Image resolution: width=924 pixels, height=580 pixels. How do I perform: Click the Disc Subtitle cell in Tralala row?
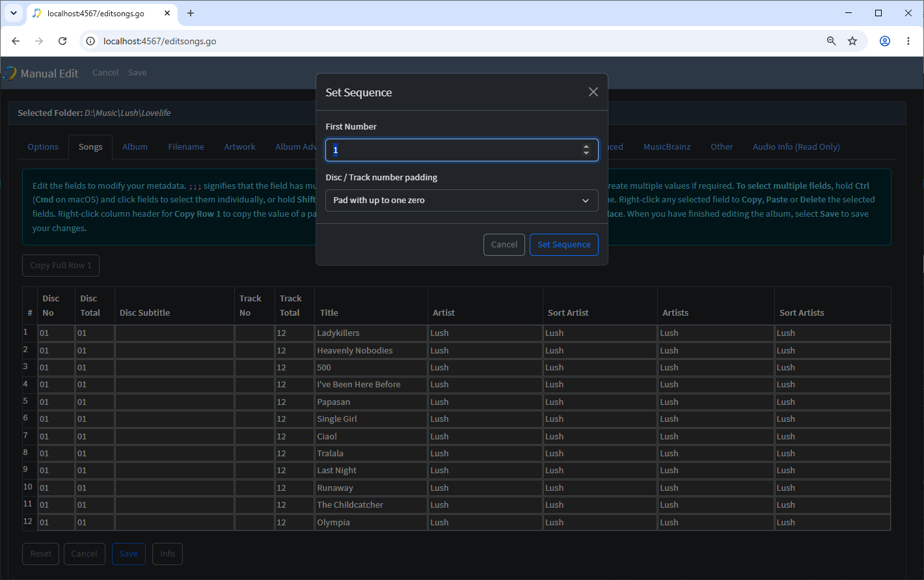174,454
